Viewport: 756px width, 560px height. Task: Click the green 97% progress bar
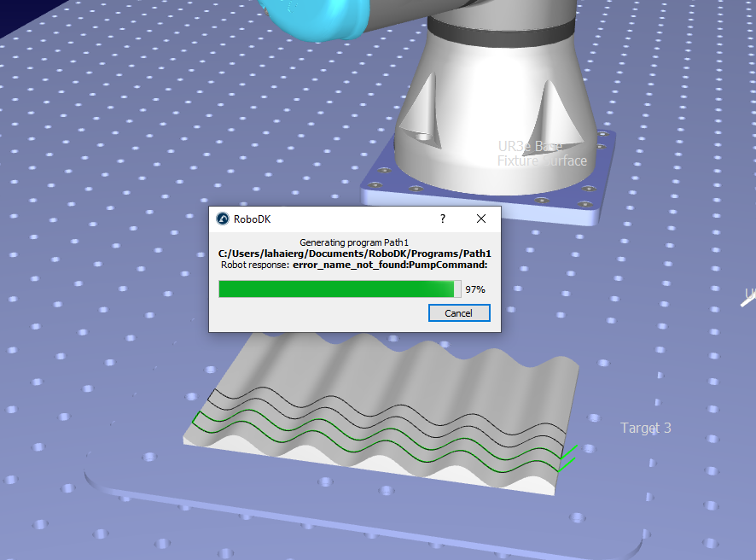coord(340,289)
